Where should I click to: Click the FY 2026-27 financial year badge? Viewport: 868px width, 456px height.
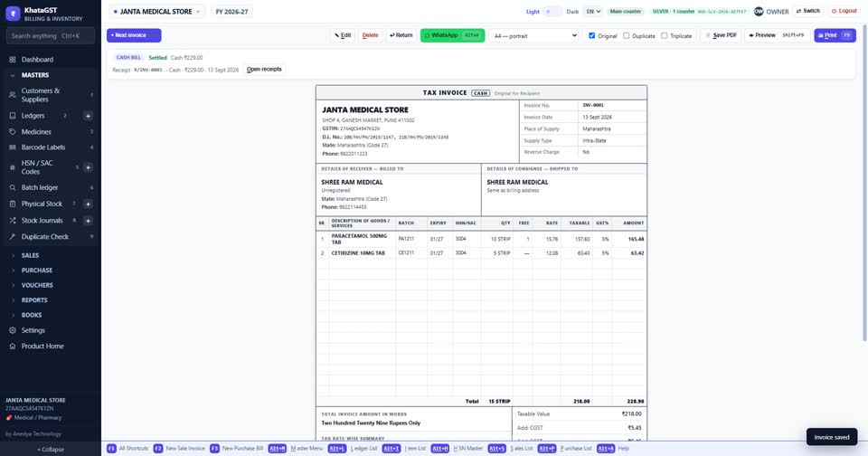(231, 12)
